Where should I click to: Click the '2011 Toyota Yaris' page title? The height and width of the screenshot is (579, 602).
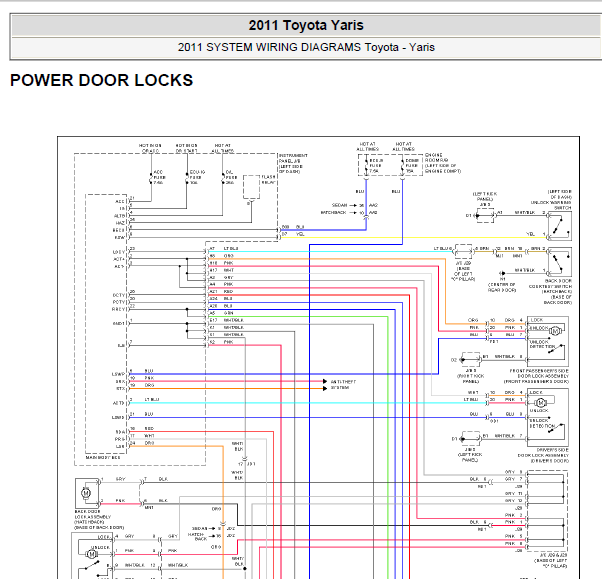[x=306, y=25]
